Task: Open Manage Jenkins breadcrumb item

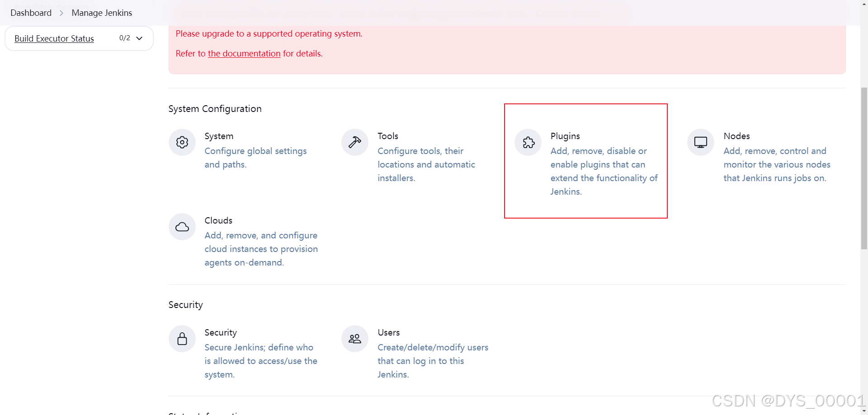Action: pyautogui.click(x=102, y=13)
